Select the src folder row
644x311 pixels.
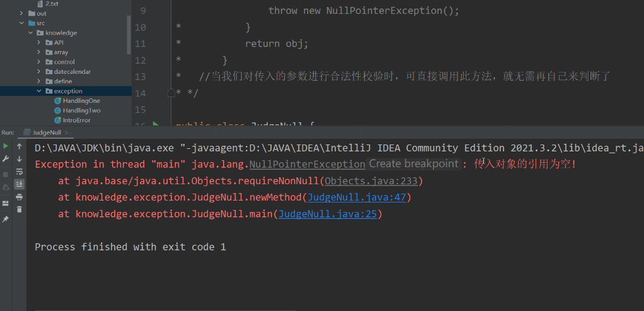(x=66, y=23)
